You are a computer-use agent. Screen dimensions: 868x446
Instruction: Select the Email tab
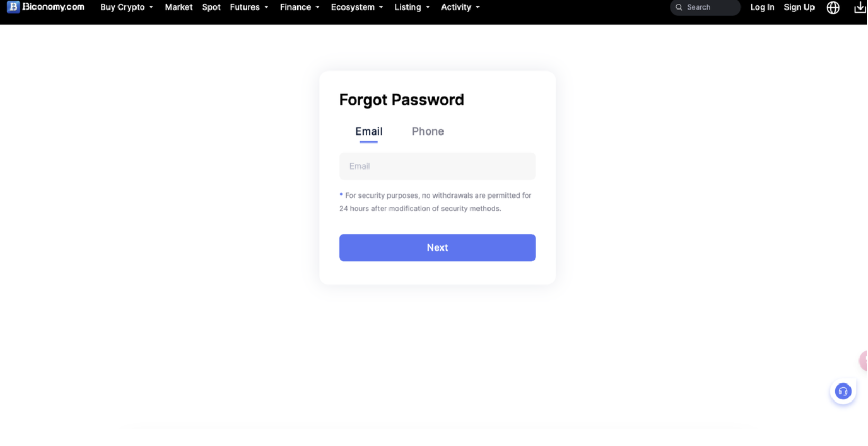pyautogui.click(x=369, y=131)
